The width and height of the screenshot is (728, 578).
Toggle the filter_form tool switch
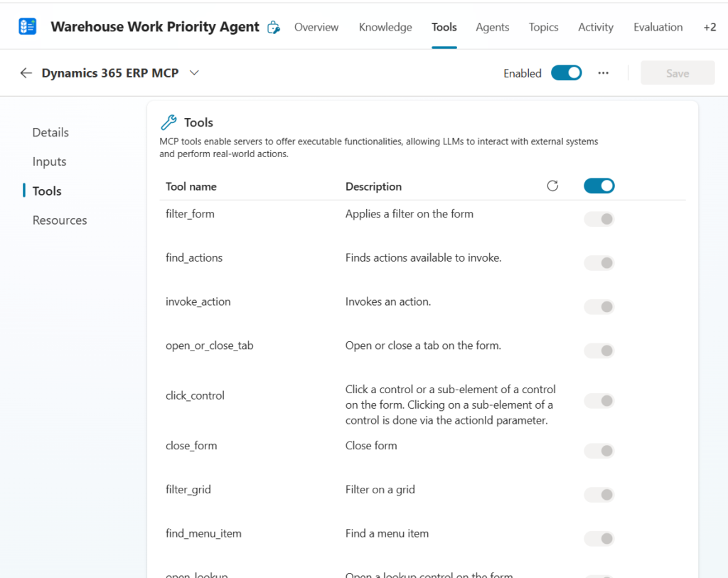pos(599,219)
